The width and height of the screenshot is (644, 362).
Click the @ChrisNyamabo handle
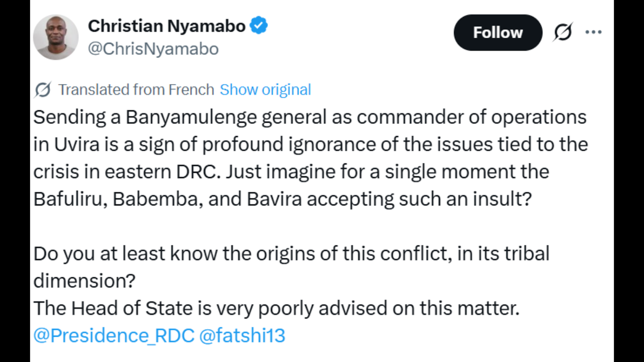(x=153, y=49)
